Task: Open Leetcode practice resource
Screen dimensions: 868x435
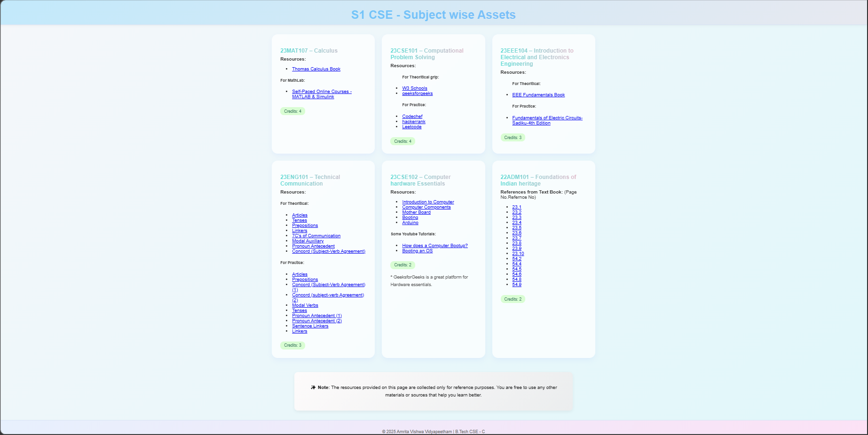Action: tap(411, 126)
